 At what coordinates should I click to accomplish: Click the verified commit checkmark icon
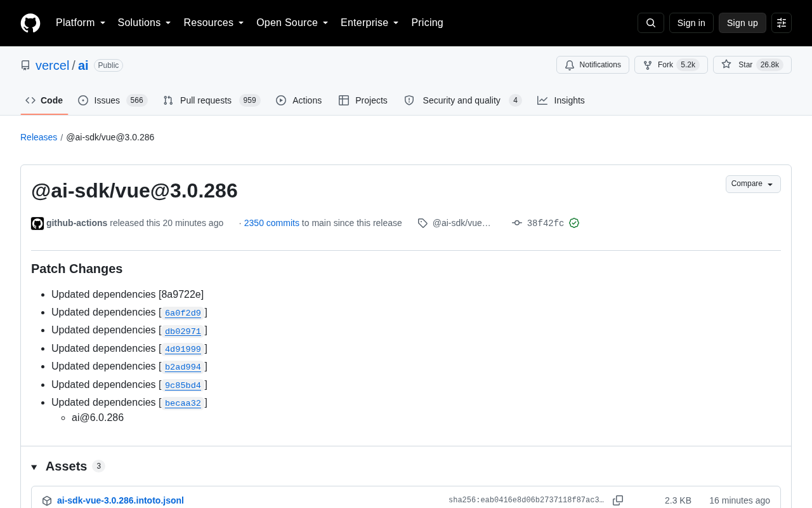pos(574,223)
